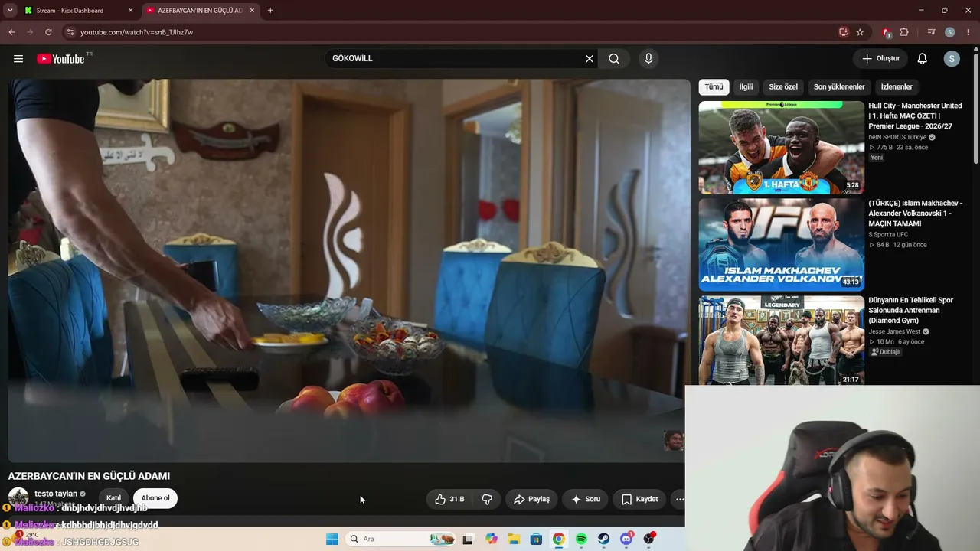Select the Tümü filter chip
980x551 pixels.
pyautogui.click(x=714, y=87)
